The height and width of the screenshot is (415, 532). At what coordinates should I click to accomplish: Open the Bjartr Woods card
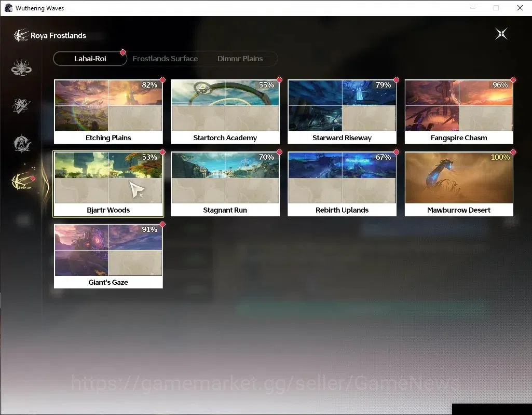tap(108, 184)
